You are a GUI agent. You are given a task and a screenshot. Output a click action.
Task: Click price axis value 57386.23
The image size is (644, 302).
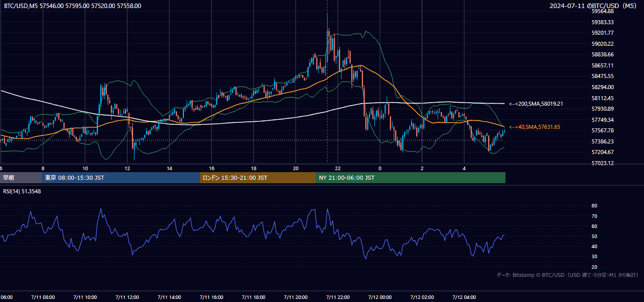602,141
